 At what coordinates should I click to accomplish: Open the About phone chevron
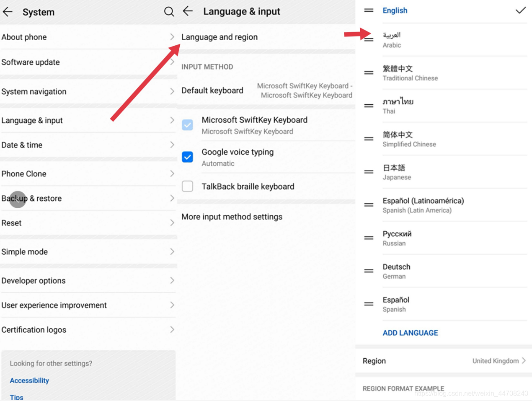tap(172, 37)
